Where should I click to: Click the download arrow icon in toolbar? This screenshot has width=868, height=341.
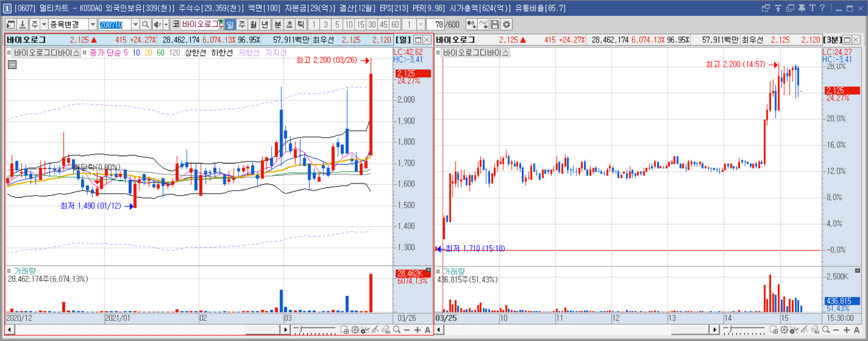click(x=22, y=24)
